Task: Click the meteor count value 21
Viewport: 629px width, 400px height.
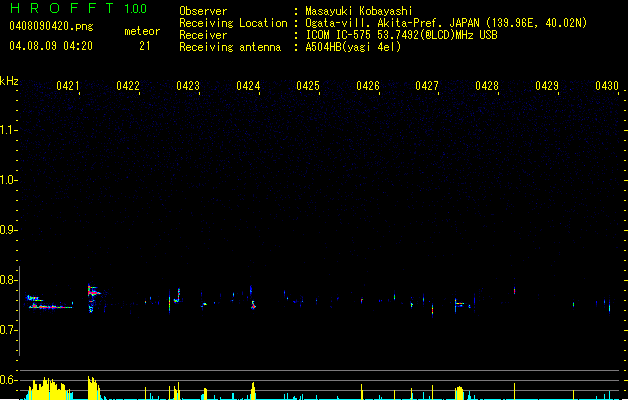Action: click(145, 46)
